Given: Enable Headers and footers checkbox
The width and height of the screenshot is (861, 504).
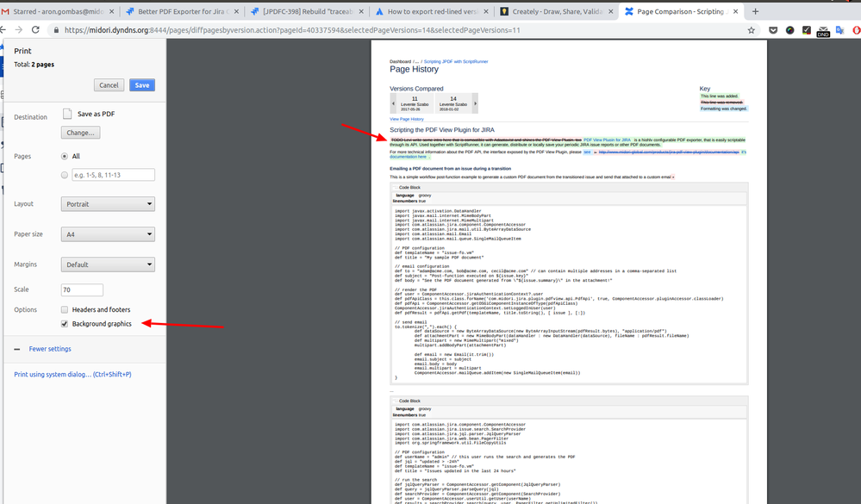Looking at the screenshot, I should 65,309.
